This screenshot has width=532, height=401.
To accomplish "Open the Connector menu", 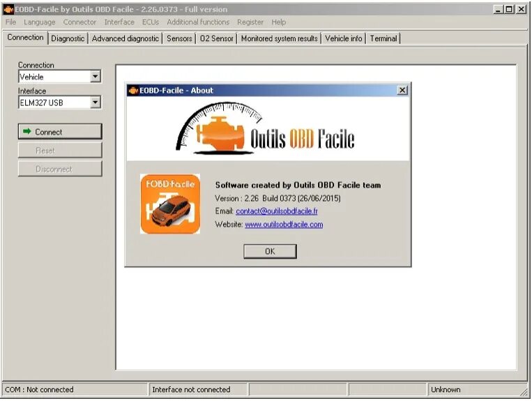I will pyautogui.click(x=79, y=22).
